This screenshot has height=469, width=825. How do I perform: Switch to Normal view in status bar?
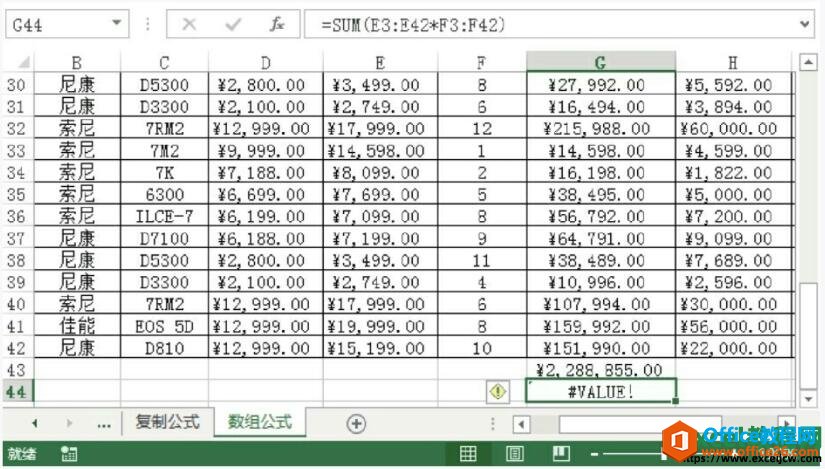pos(468,453)
